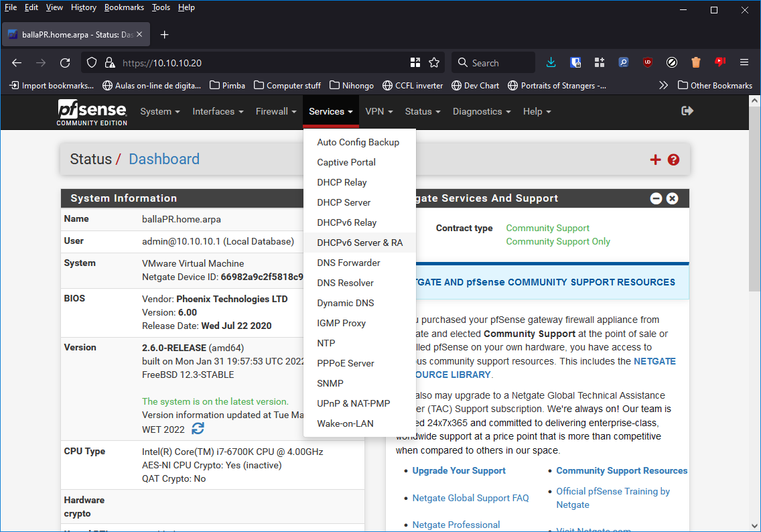Open the Firewall dropdown menu
This screenshot has width=761, height=532.
(x=275, y=112)
